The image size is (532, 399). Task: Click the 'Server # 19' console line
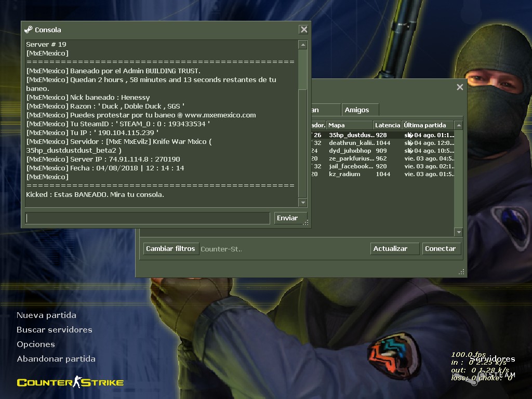click(46, 45)
